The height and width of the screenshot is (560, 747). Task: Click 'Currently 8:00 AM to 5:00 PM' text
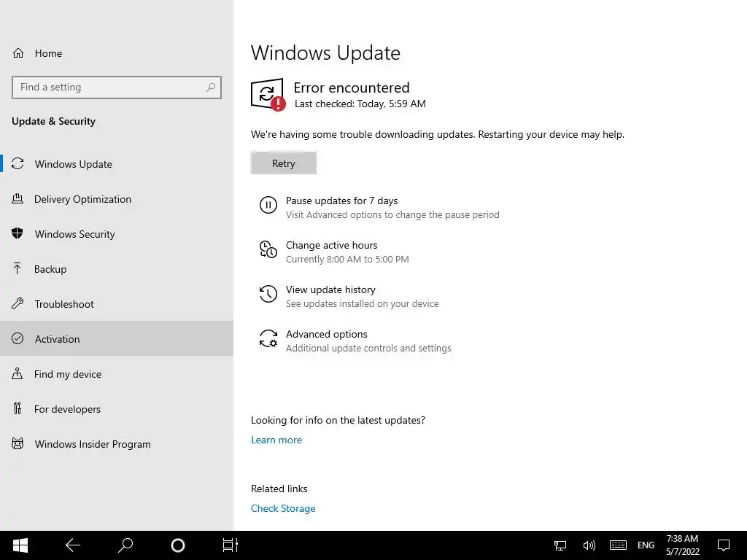[x=347, y=259]
